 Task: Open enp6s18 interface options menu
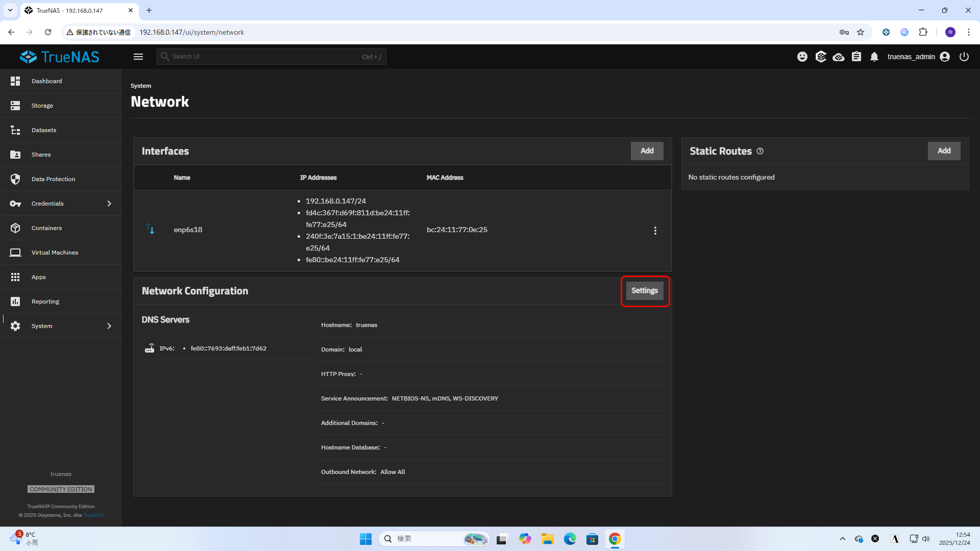655,231
